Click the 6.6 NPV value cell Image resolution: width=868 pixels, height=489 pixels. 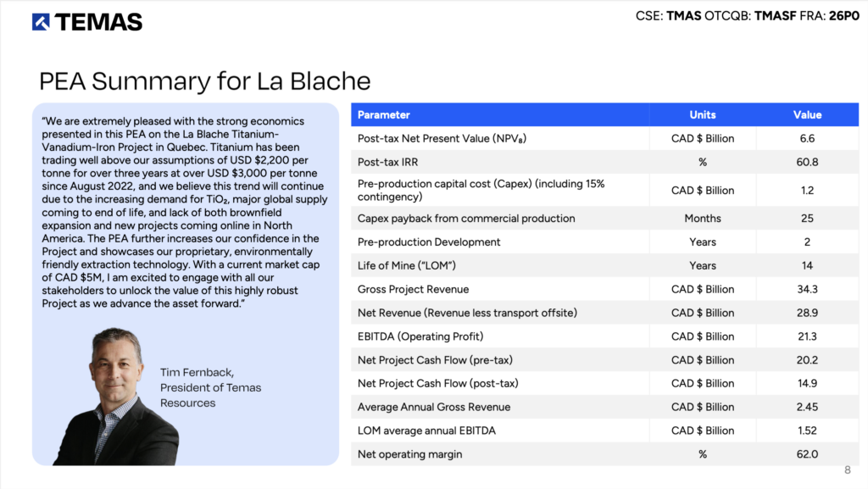(807, 138)
